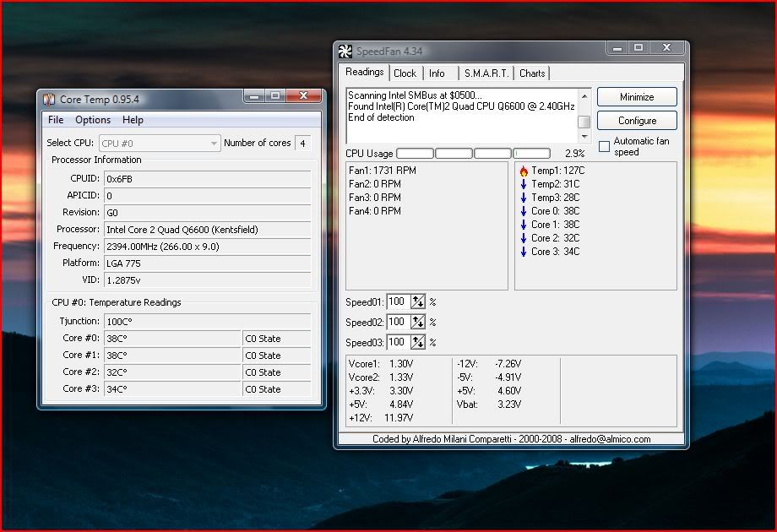Click the Number of cores field
Image resolution: width=777 pixels, height=532 pixels.
coord(302,144)
